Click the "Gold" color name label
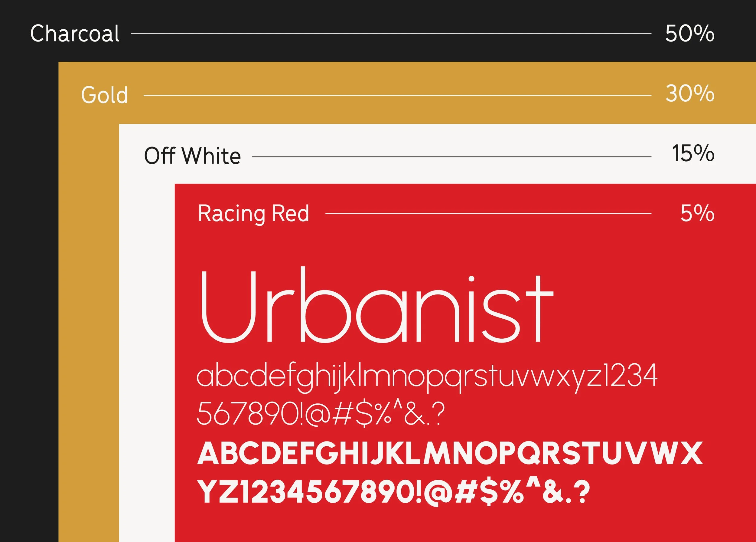The height and width of the screenshot is (542, 756). pos(104,95)
